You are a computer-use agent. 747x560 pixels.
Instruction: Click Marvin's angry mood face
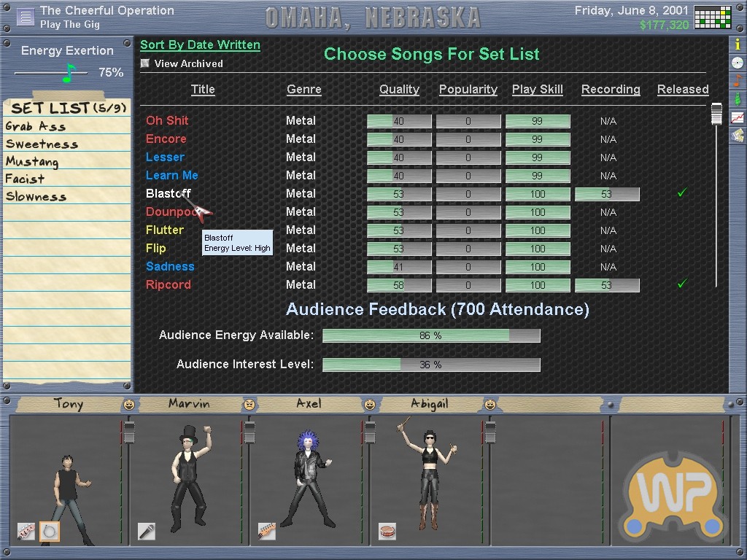click(x=249, y=405)
